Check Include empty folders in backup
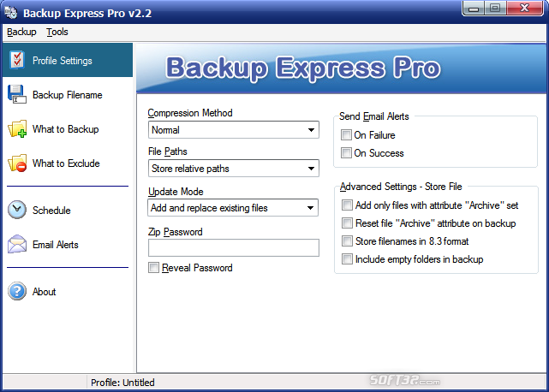Viewport: 549px width, 392px height. click(347, 259)
